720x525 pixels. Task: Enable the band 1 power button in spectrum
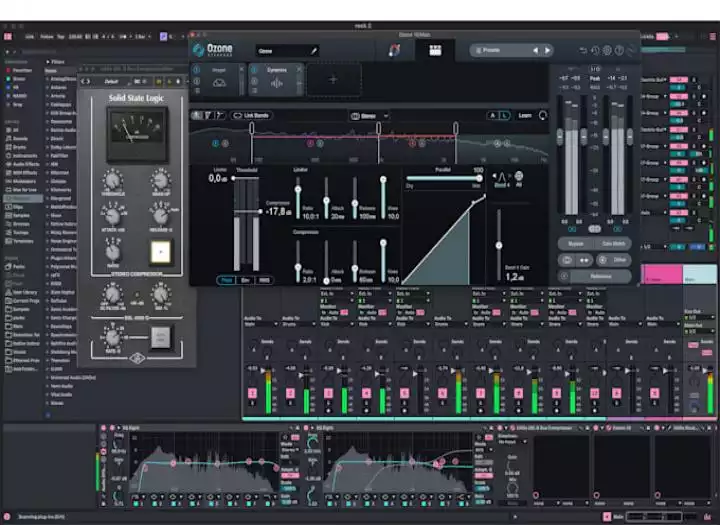coord(215,143)
